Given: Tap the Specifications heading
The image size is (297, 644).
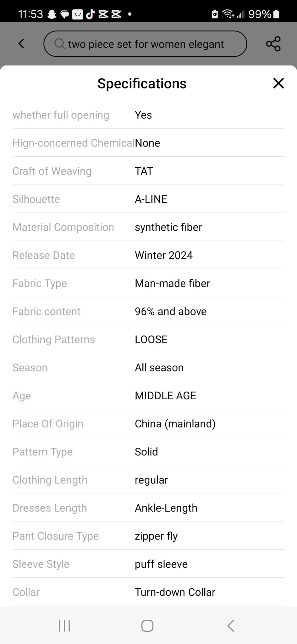Looking at the screenshot, I should click(x=142, y=84).
